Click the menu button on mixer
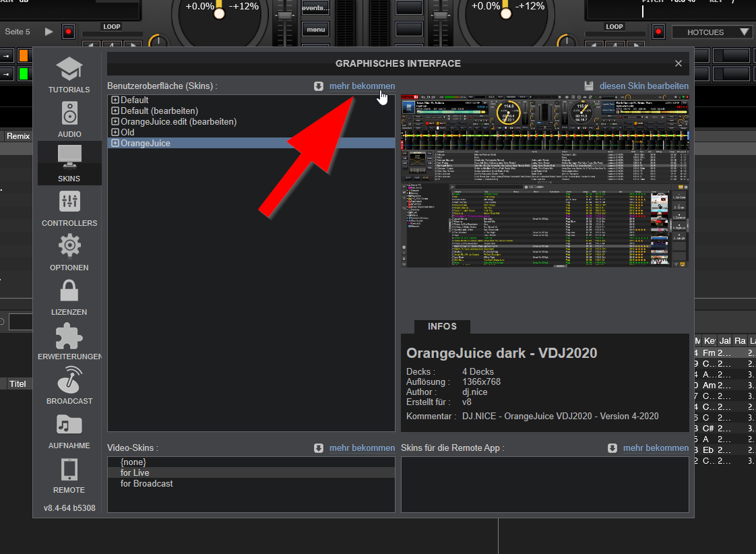Viewport: 756px width, 554px height. point(316,30)
